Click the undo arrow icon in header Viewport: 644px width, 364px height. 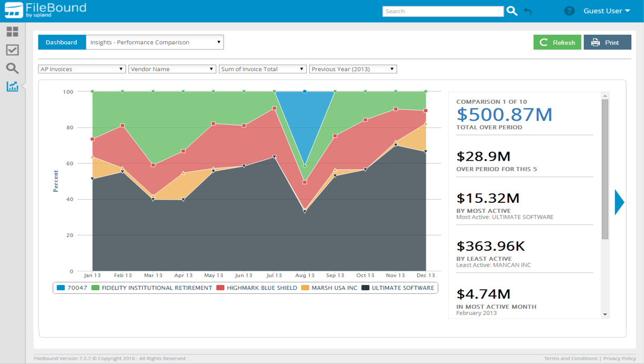[x=528, y=11]
